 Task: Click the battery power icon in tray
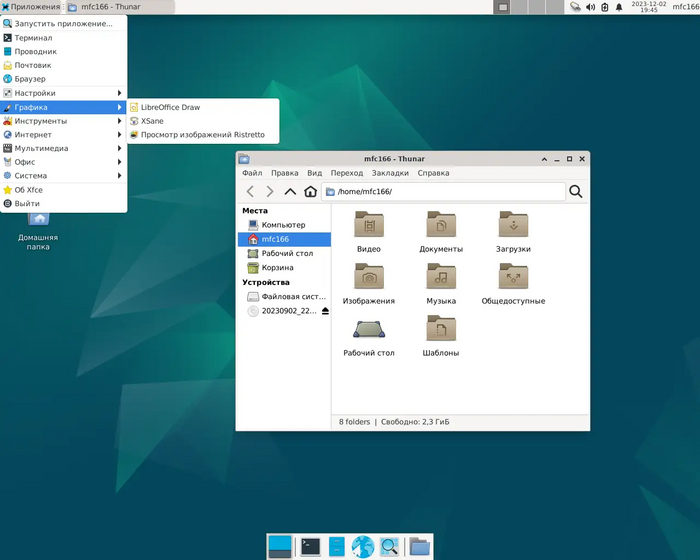coord(604,7)
